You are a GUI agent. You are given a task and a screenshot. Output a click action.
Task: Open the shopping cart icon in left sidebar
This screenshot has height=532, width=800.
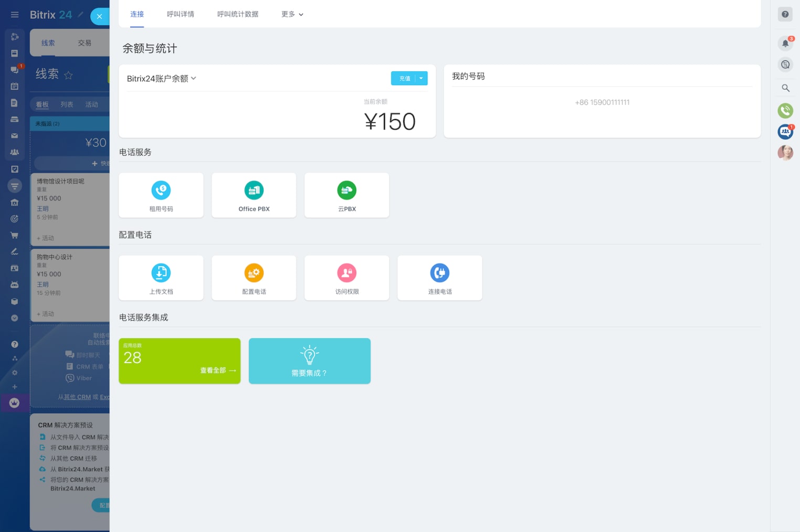(15, 235)
